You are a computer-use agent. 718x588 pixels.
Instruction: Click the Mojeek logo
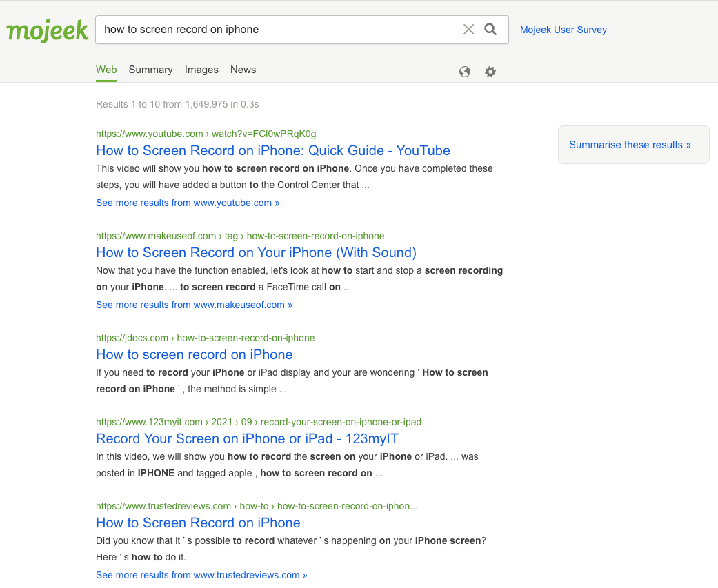(47, 30)
